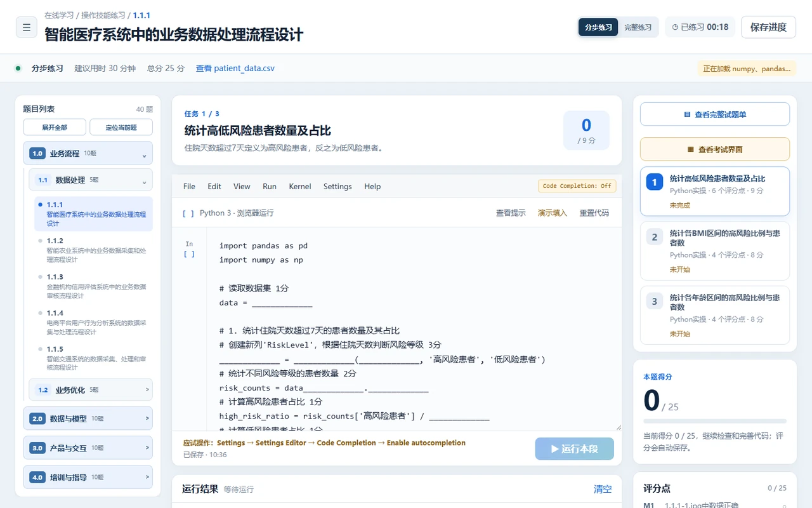Click the 保存进度 button
This screenshot has width=812, height=508.
pos(768,27)
